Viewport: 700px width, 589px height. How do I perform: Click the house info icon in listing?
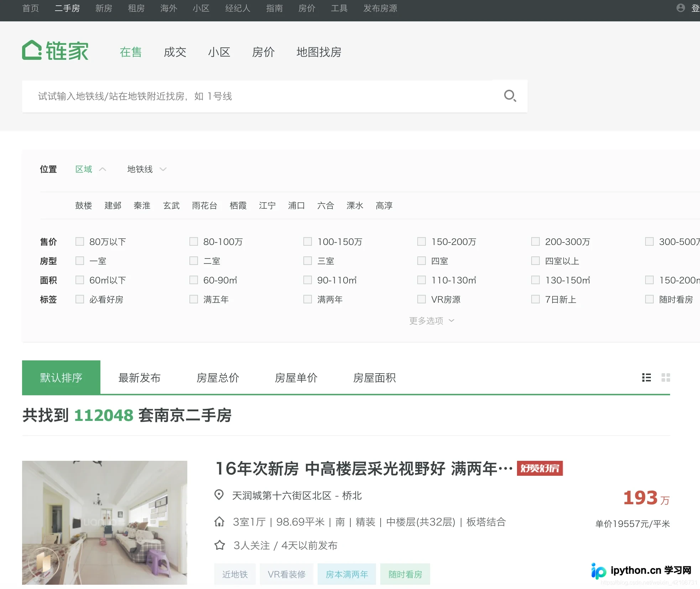[x=219, y=522]
